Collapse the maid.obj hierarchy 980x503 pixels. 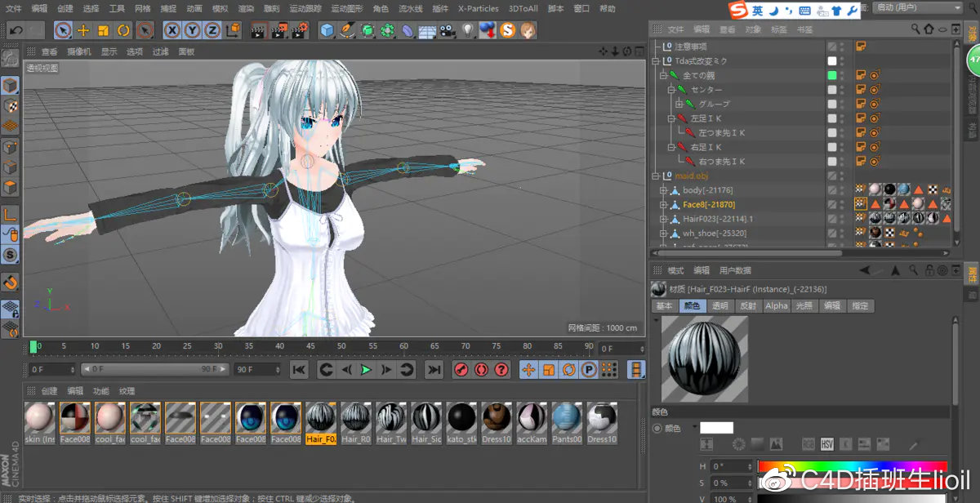pos(656,176)
